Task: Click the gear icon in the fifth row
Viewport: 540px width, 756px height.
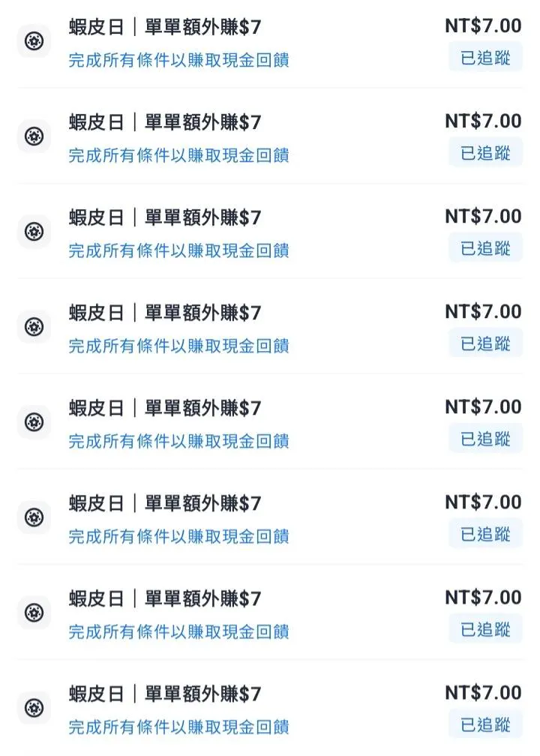Action: [34, 422]
